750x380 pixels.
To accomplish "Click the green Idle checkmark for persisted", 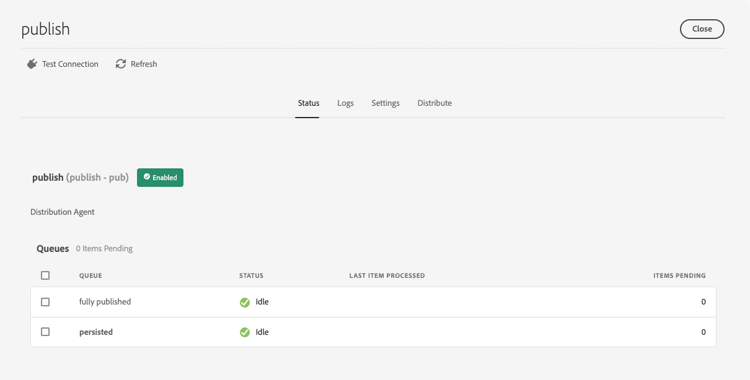I will (x=244, y=332).
